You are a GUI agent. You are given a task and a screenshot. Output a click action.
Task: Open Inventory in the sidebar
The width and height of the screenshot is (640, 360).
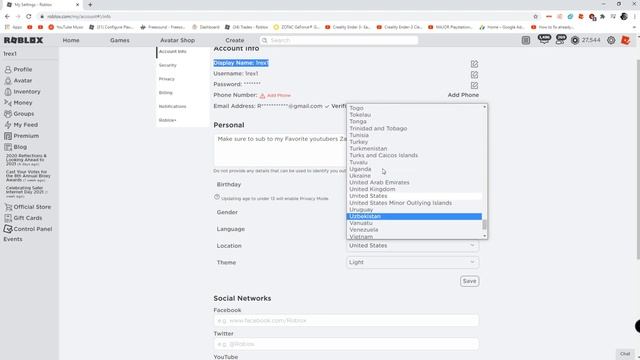(x=22, y=91)
